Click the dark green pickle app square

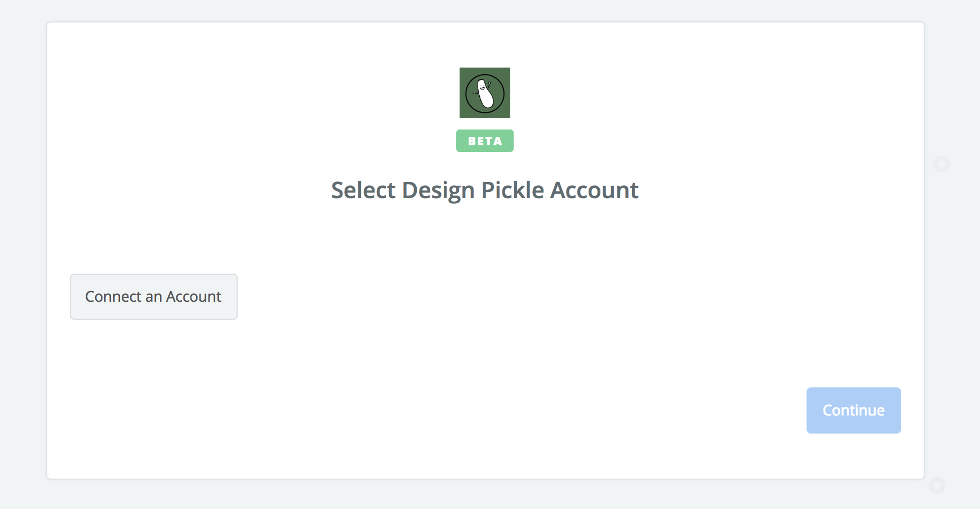pyautogui.click(x=484, y=93)
